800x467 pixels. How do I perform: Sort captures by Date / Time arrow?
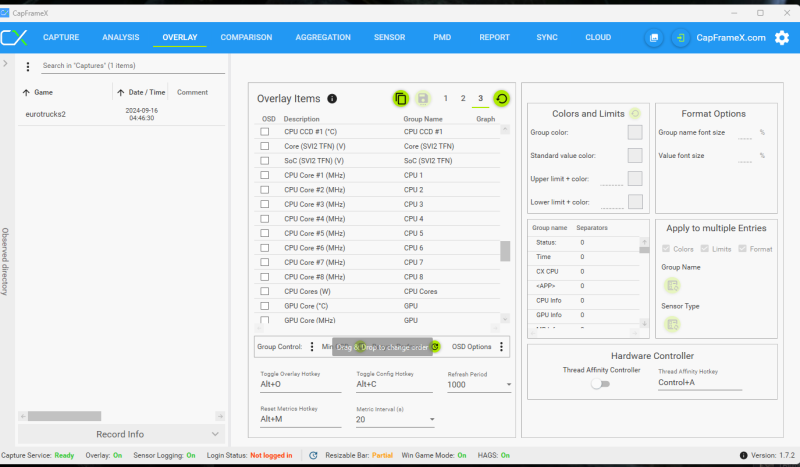120,92
